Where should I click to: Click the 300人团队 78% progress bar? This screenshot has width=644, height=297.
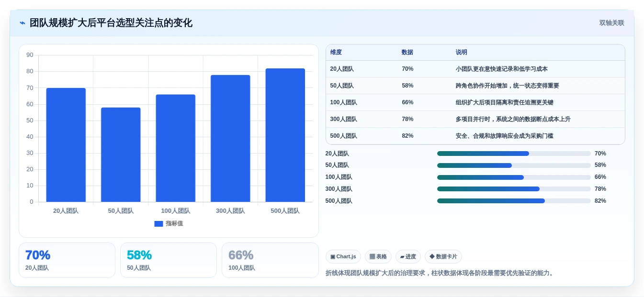pyautogui.click(x=514, y=189)
